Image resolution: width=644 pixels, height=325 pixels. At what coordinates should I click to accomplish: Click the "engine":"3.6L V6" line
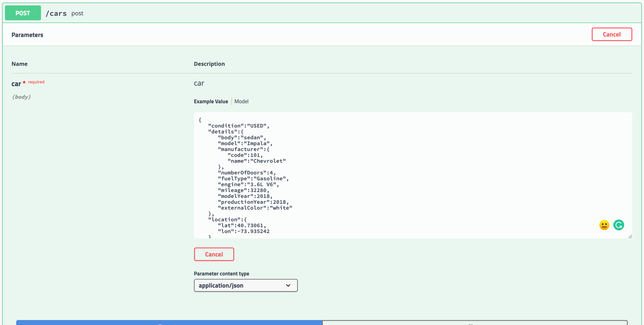[x=249, y=184]
